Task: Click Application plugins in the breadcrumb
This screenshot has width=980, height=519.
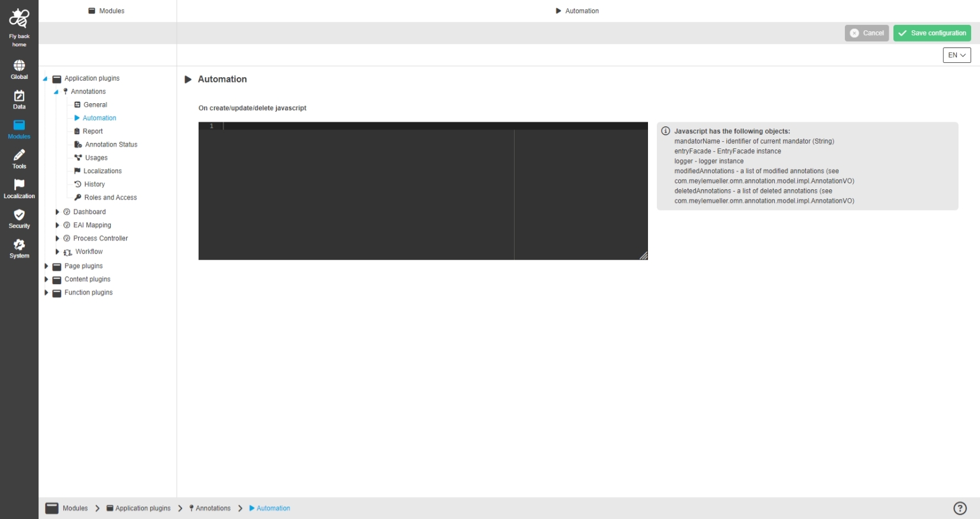Action: [143, 508]
